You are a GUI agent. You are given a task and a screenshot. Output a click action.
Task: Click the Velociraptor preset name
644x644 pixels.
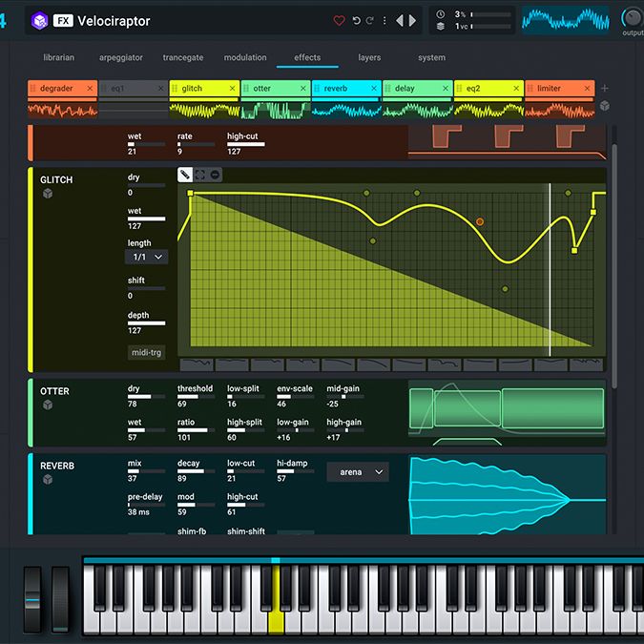(114, 21)
